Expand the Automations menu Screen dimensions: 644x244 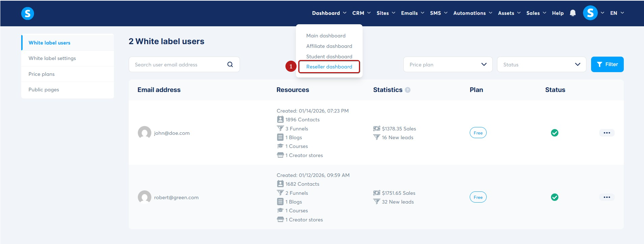coord(473,13)
